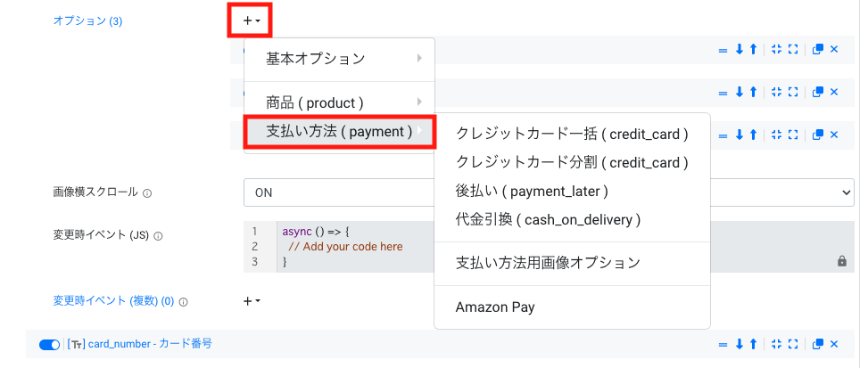Select クレジットカード一括 ( credit_card ) entry
The height and width of the screenshot is (368, 868).
[x=572, y=134]
